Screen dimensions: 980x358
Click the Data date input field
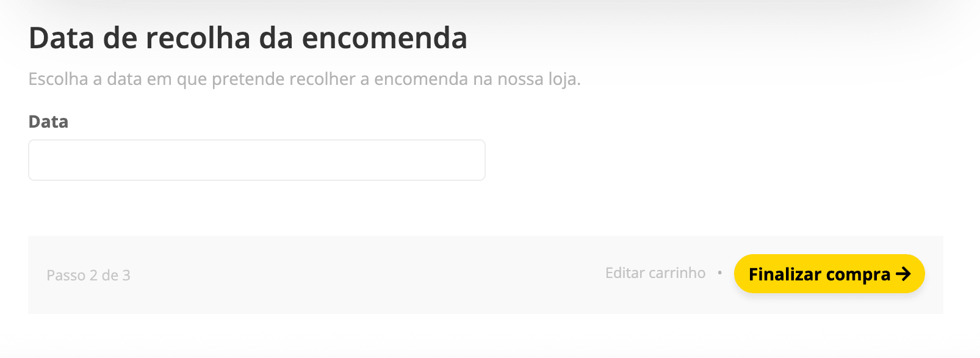256,160
